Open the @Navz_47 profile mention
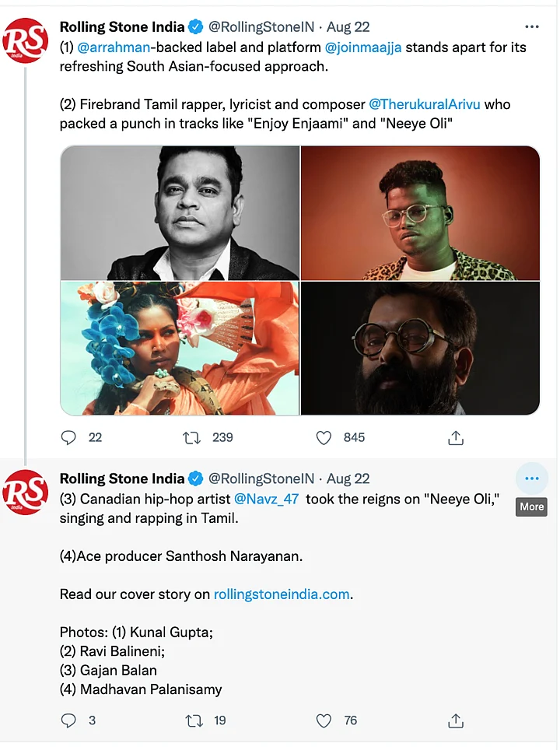Image resolution: width=560 pixels, height=750 pixels. [266, 499]
